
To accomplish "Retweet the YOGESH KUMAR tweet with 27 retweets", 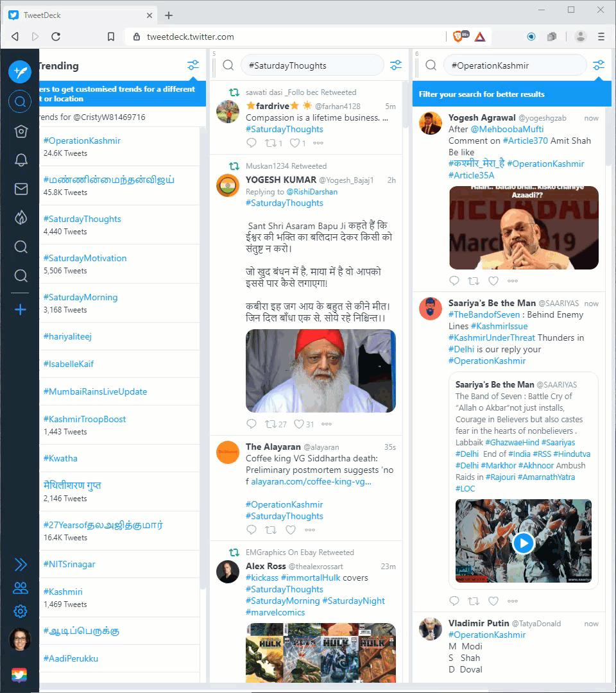I will [x=270, y=424].
